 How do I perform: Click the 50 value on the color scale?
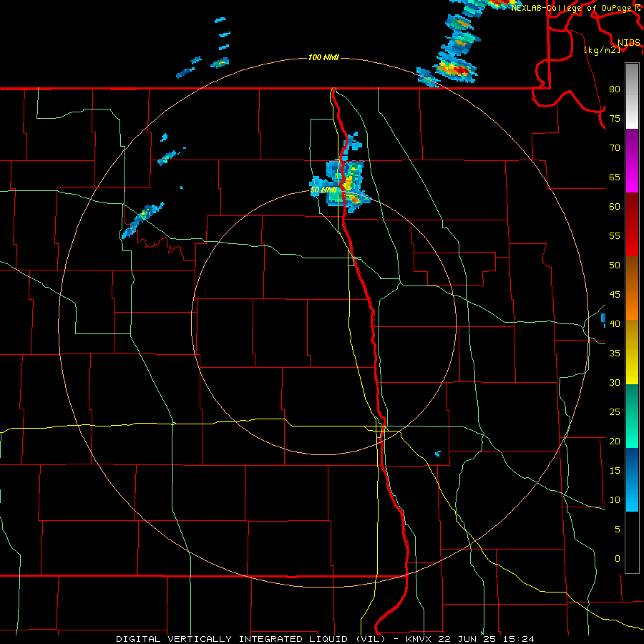(x=615, y=265)
